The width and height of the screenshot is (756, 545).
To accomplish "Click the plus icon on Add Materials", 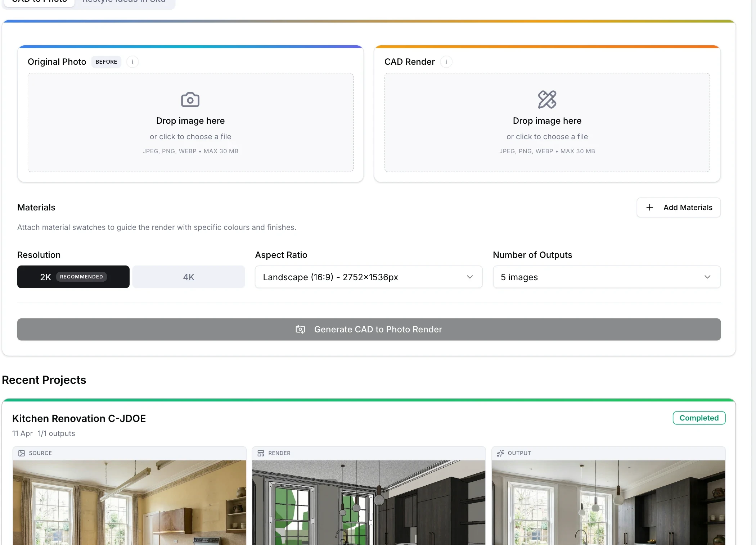I will click(x=650, y=207).
